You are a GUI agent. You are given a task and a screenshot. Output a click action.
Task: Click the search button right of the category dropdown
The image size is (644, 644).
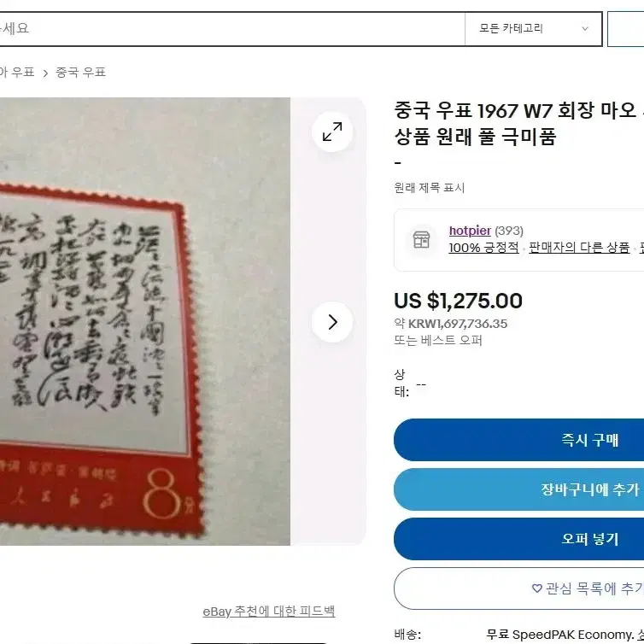click(625, 29)
